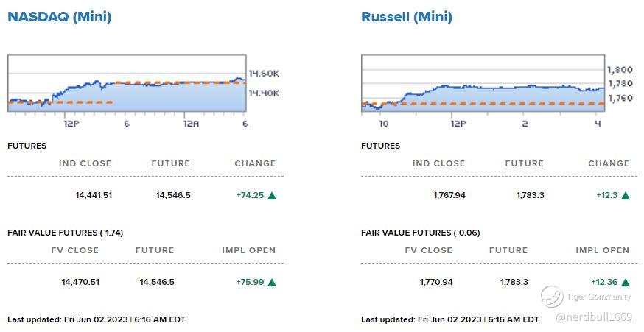Click the Russell mini futures chart

click(x=483, y=83)
